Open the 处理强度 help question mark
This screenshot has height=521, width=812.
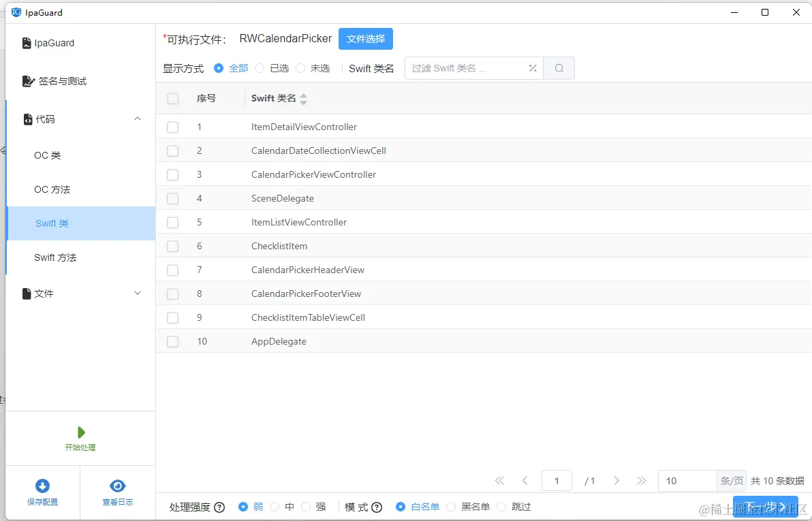219,507
